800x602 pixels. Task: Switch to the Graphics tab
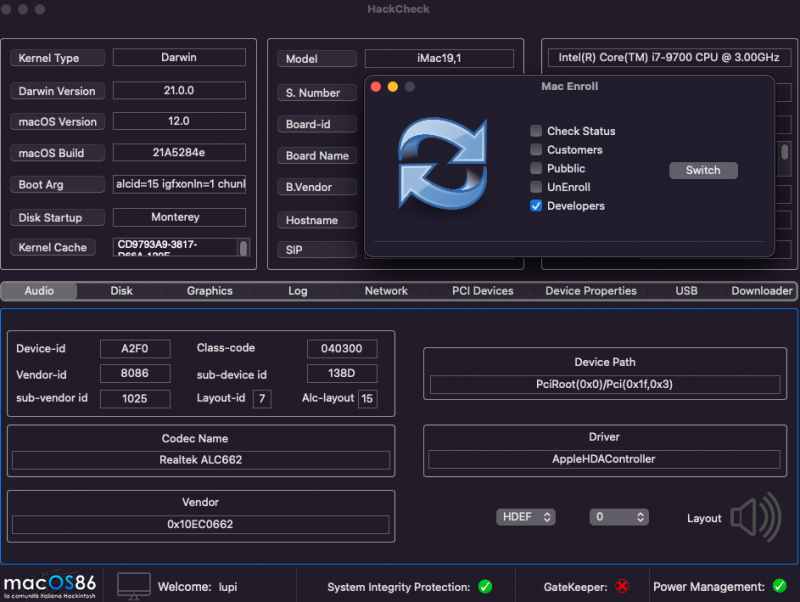[x=209, y=291]
